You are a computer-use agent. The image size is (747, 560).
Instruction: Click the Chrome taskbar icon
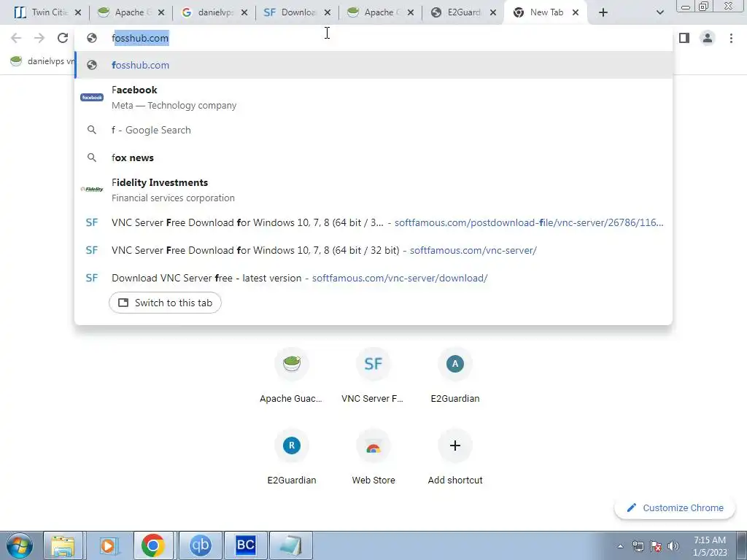click(x=153, y=545)
